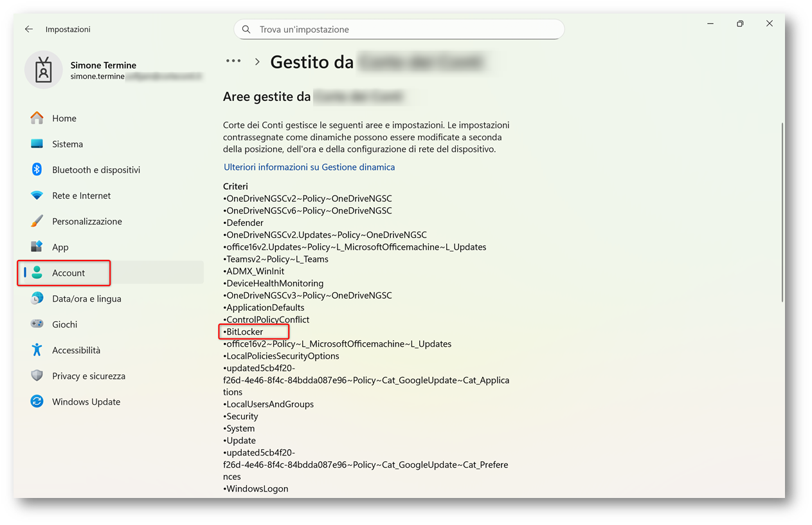
Task: Click the ControlPolicyConflict entry
Action: [266, 320]
